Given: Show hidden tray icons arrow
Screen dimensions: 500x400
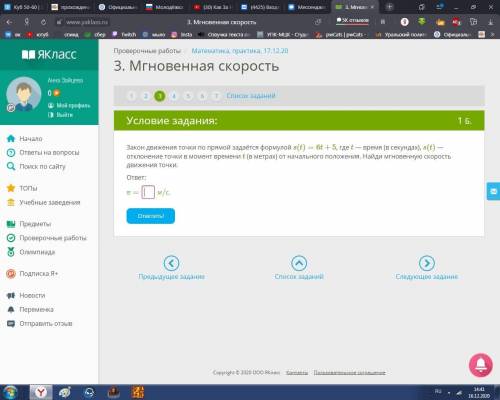Looking at the screenshot, I should [x=449, y=393].
